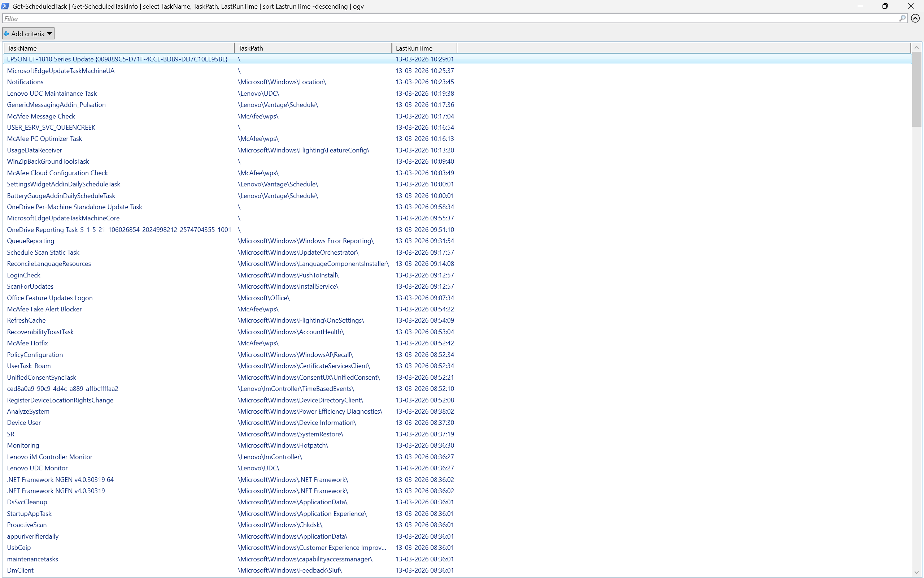Select RecoverabilityToastTask row

[457, 332]
